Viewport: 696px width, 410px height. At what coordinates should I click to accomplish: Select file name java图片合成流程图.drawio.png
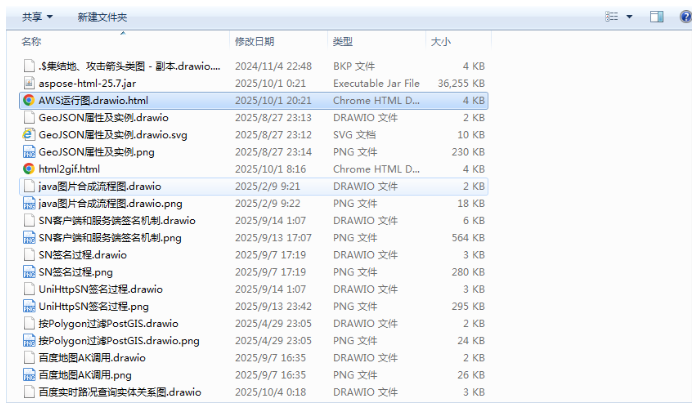click(x=110, y=204)
